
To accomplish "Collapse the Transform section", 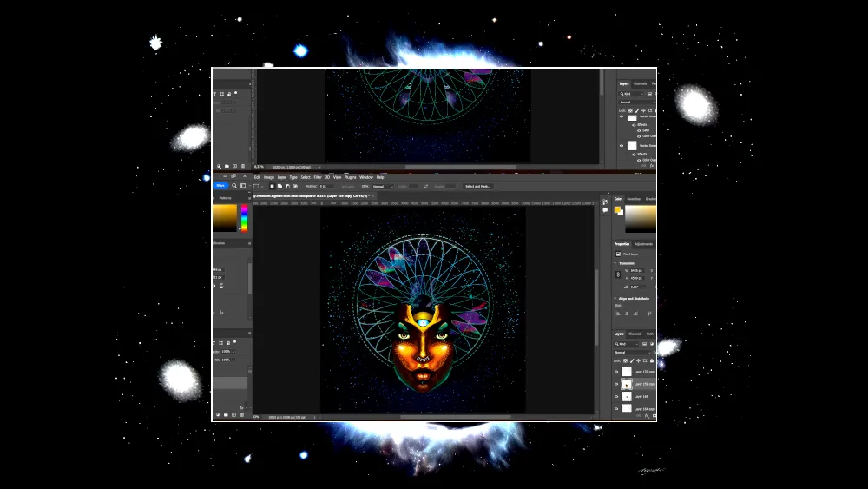I will point(615,263).
